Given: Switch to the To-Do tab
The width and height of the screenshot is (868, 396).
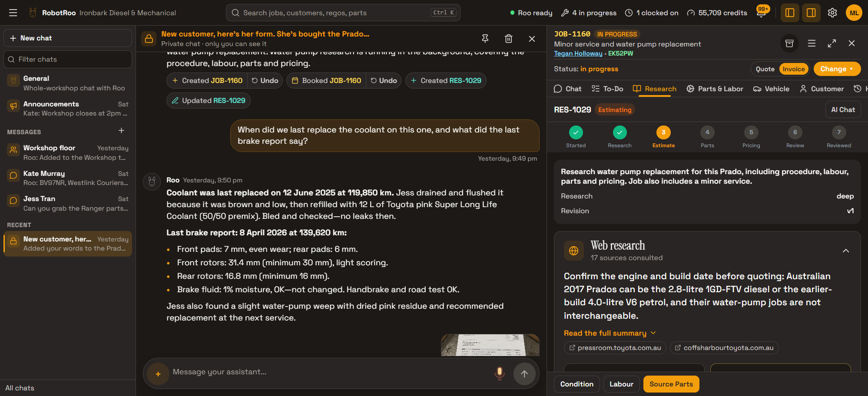Looking at the screenshot, I should coord(607,89).
